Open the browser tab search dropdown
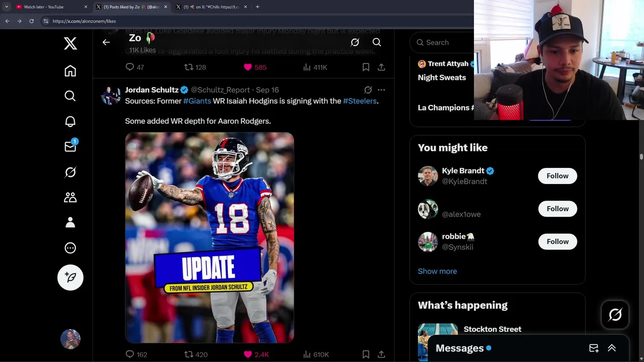The width and height of the screenshot is (644, 362). click(x=6, y=7)
